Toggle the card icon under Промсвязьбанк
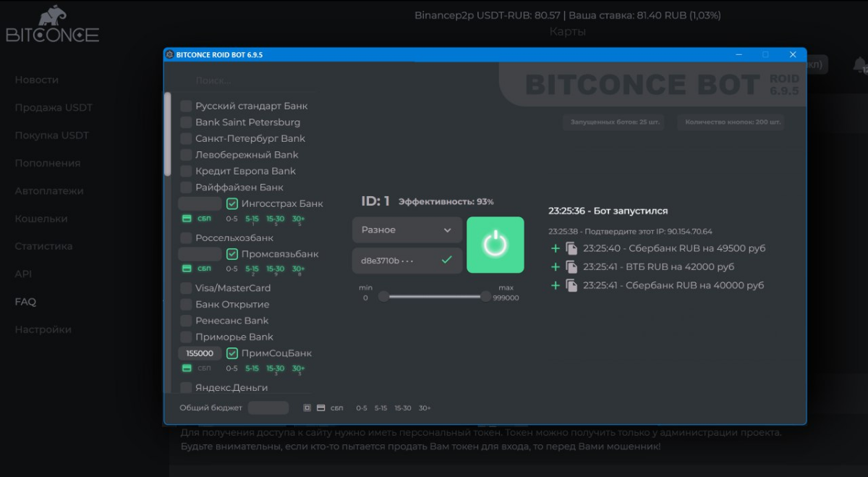The image size is (868, 477). pos(186,269)
